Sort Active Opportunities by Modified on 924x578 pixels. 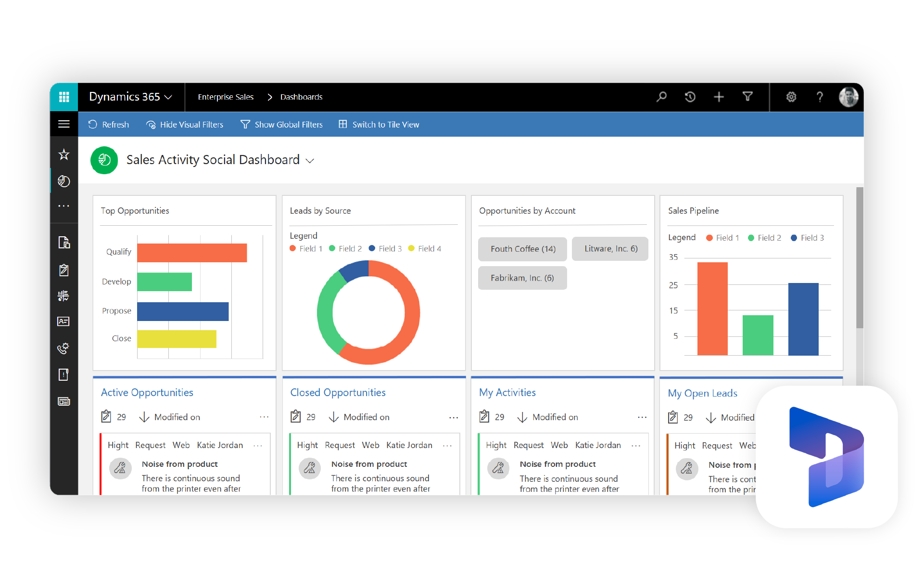pyautogui.click(x=170, y=417)
